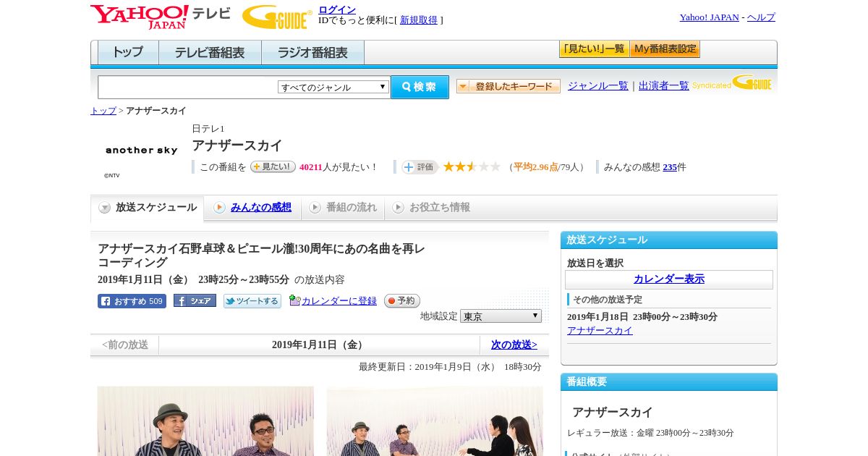
Task: Switch to the ラジオ番組表 tab
Action: pyautogui.click(x=312, y=53)
